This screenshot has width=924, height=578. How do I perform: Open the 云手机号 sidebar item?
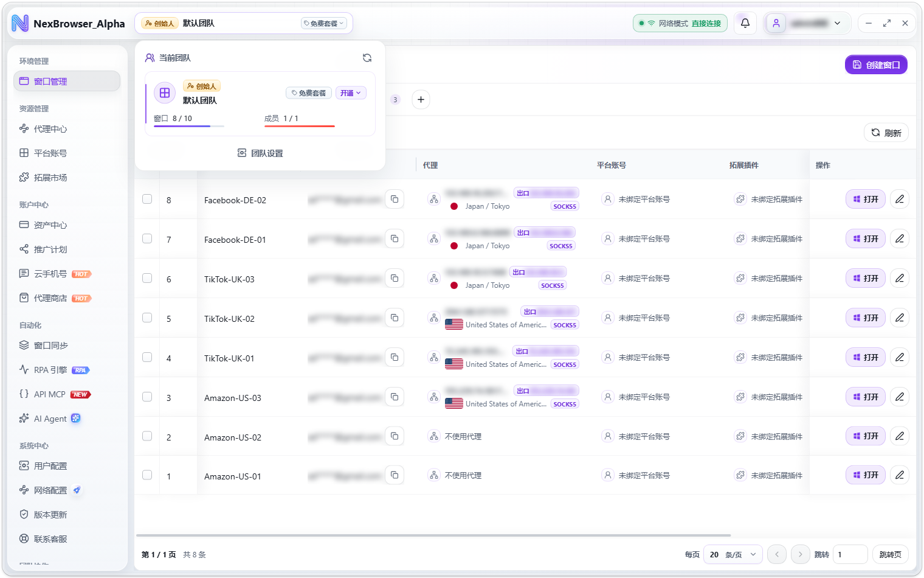67,274
